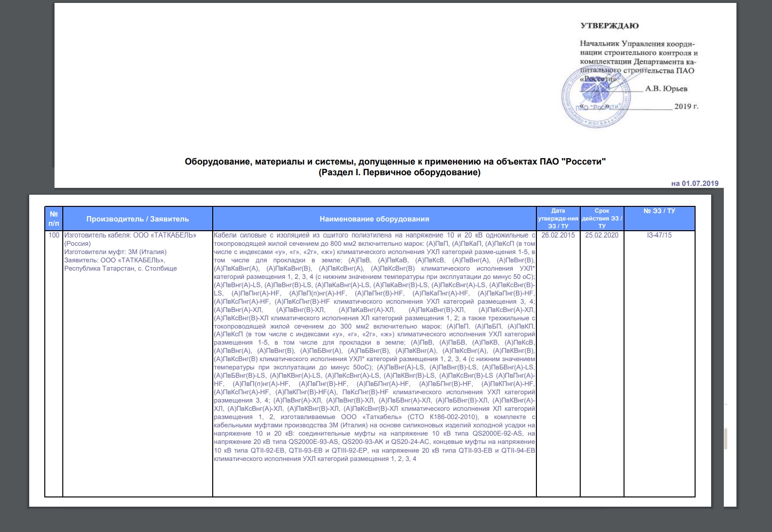Click the last description line климатического исполнения УХЛ 1, 2, 3, 4
The image size is (772, 532).
[315, 459]
